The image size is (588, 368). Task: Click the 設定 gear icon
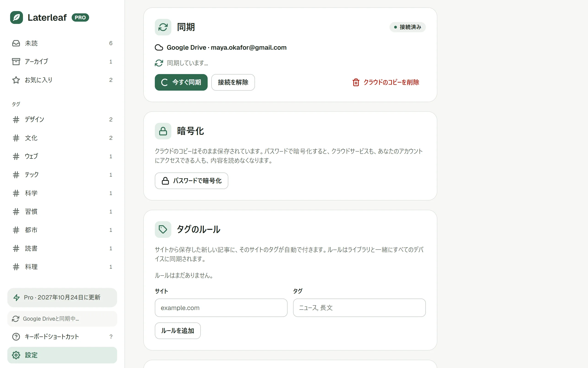click(x=16, y=355)
